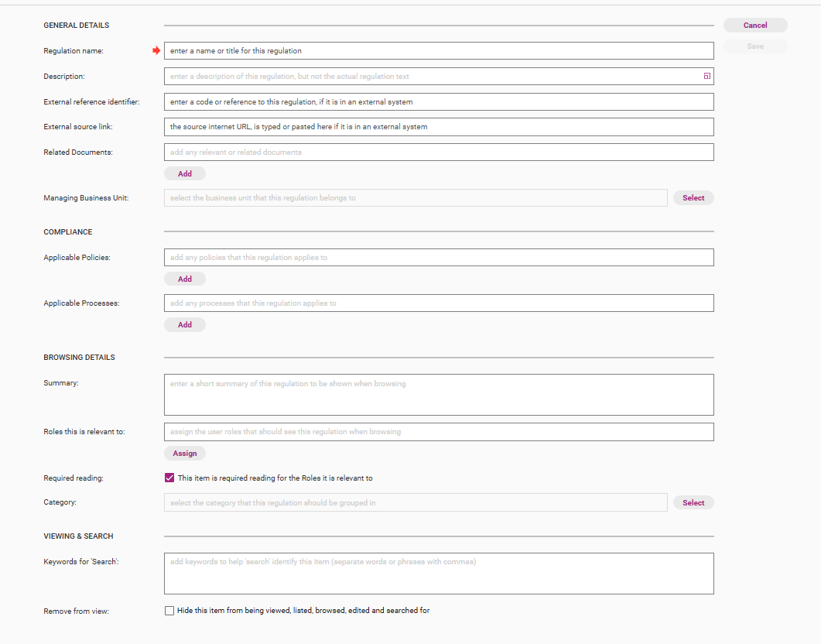Click the Roles this is relevant to field
821x644 pixels.
click(438, 432)
